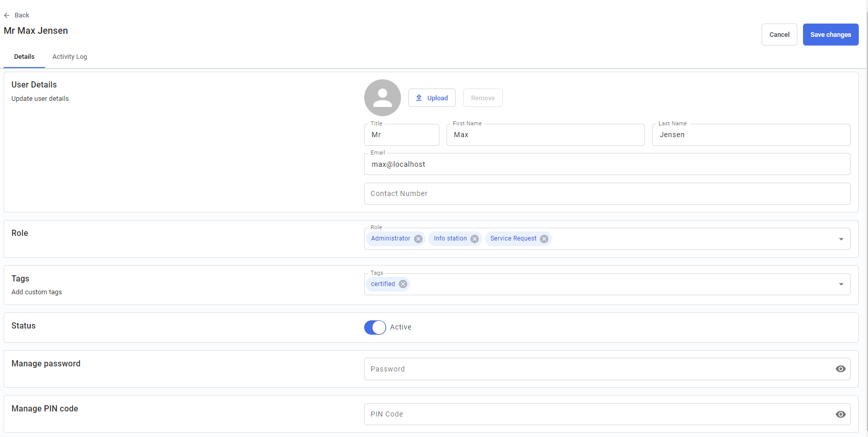
Task: Edit the First Name field
Action: [x=545, y=135]
